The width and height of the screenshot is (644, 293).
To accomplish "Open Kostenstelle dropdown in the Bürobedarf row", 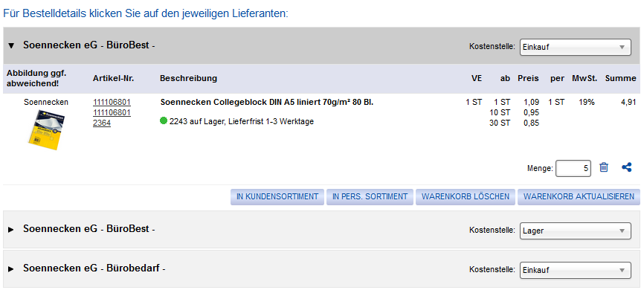I will (x=575, y=270).
